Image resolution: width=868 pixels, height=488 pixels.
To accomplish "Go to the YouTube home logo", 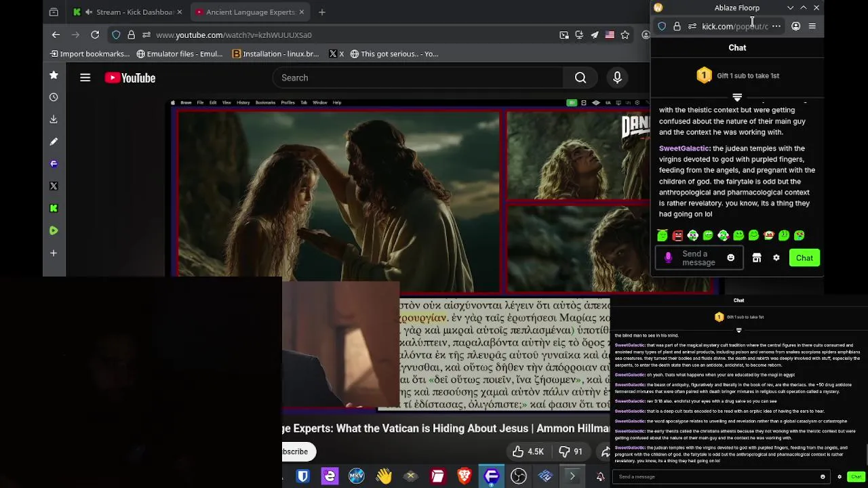I will tap(130, 78).
